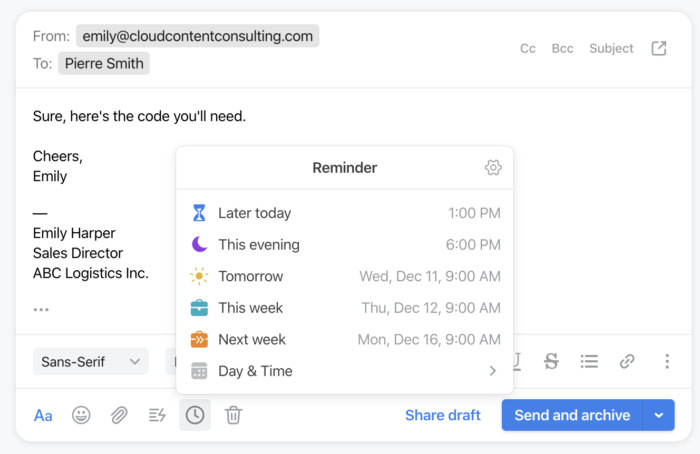Insert a bulleted list
700x454 pixels.
point(589,361)
